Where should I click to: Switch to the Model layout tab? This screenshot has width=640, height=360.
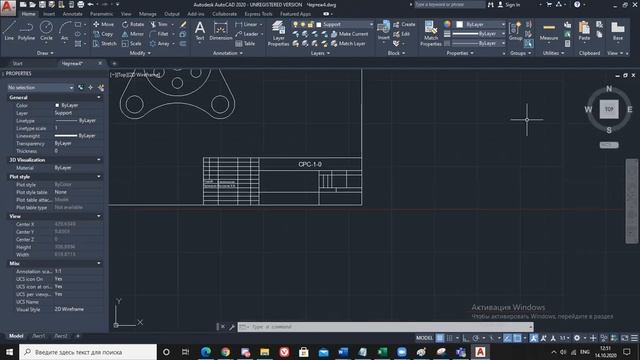pyautogui.click(x=16, y=336)
